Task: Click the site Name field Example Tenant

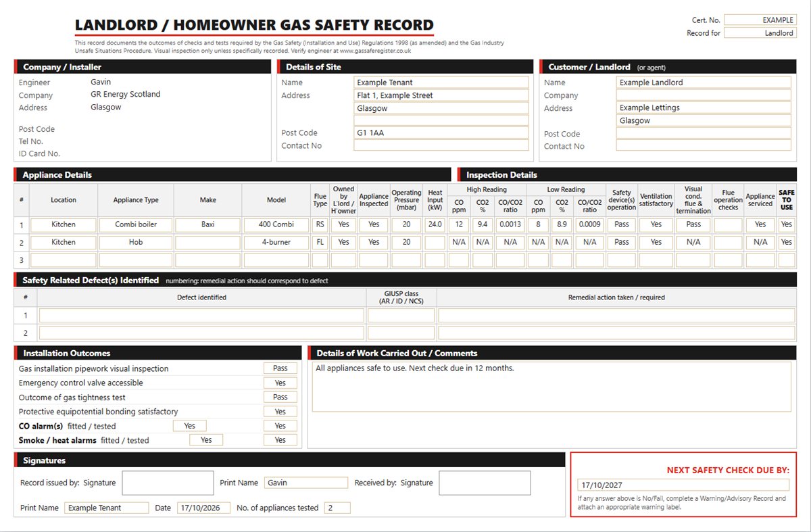Action: [x=441, y=82]
